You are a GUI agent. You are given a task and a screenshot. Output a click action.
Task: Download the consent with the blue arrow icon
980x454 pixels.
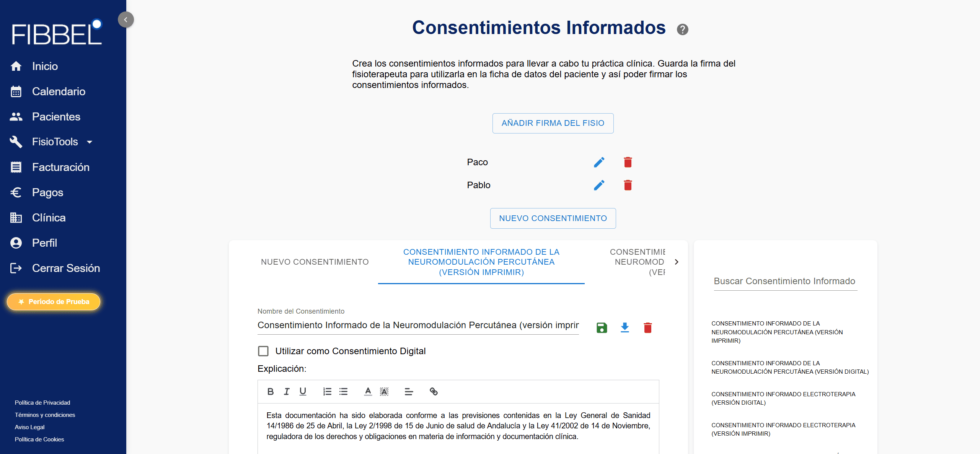click(x=625, y=328)
